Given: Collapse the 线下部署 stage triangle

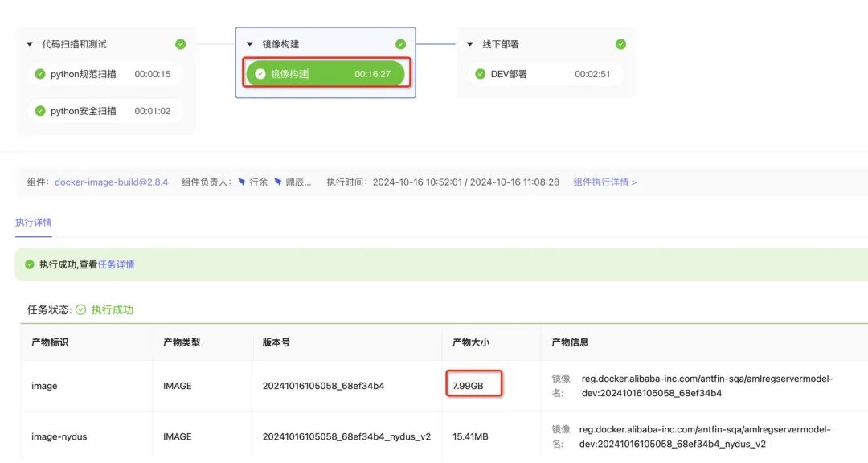Looking at the screenshot, I should (470, 44).
